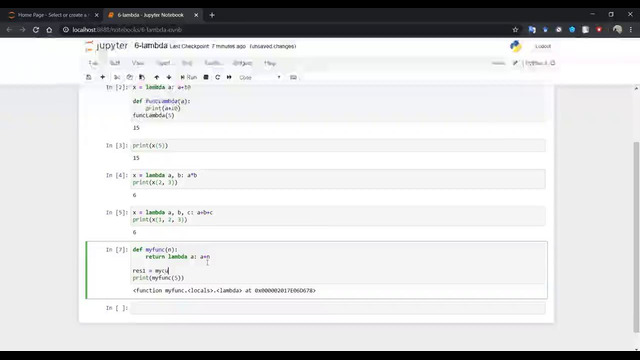Open the browser three-dot menu

point(631,30)
